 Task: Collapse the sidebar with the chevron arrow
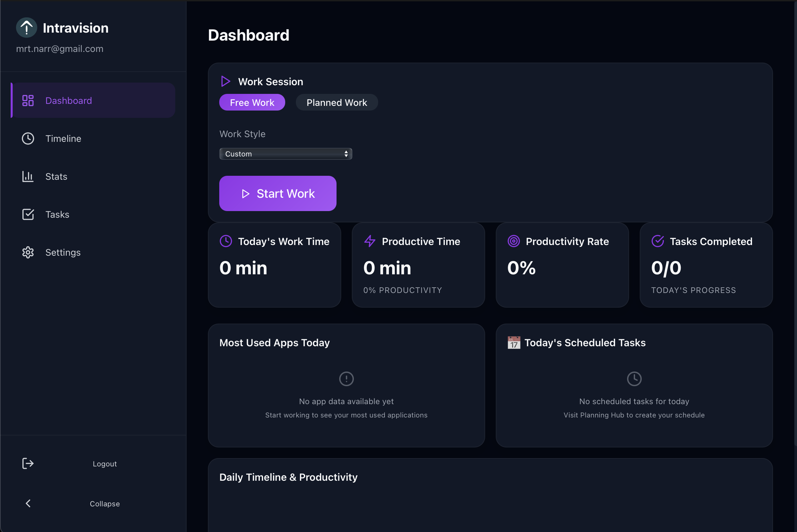[28, 503]
